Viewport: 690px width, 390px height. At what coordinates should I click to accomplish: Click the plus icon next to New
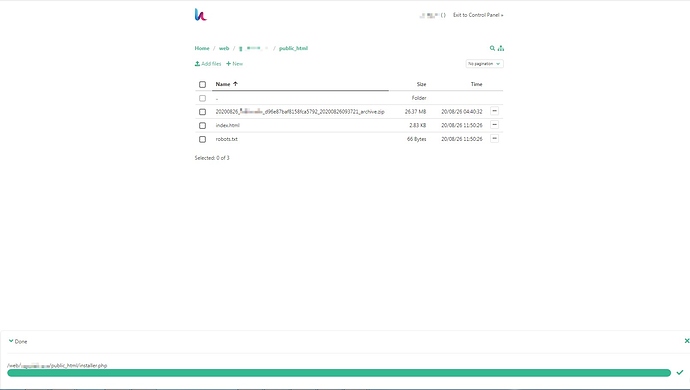click(228, 64)
